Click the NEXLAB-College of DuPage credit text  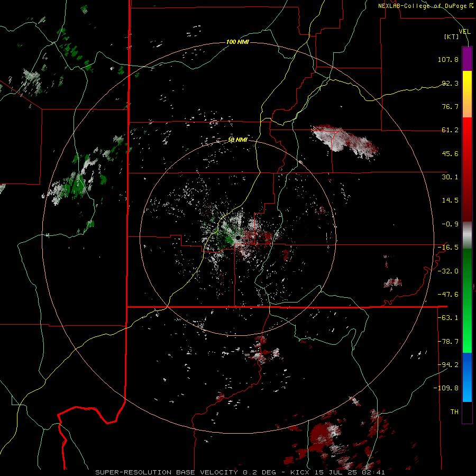point(425,6)
